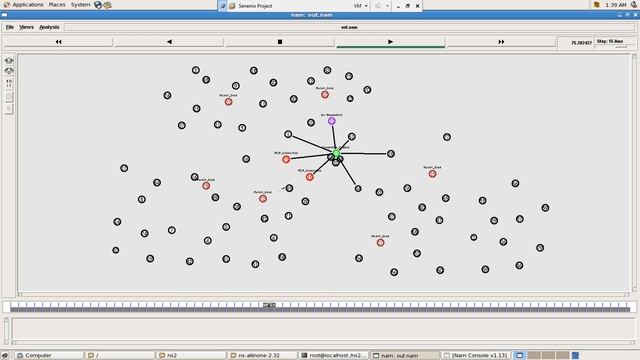Click the green central node
The image size is (640, 360).
(x=336, y=153)
